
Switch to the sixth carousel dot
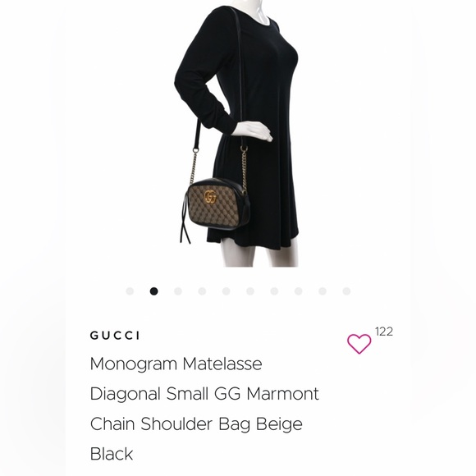(250, 291)
